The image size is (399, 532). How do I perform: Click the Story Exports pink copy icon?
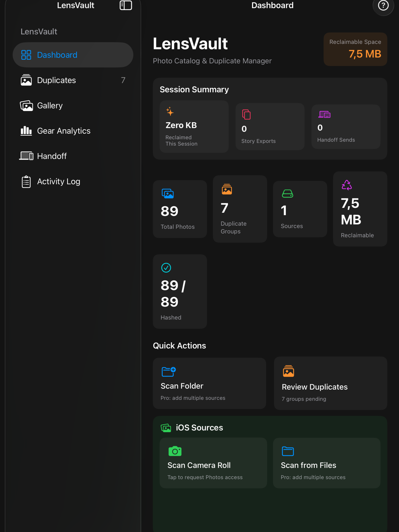(x=246, y=114)
